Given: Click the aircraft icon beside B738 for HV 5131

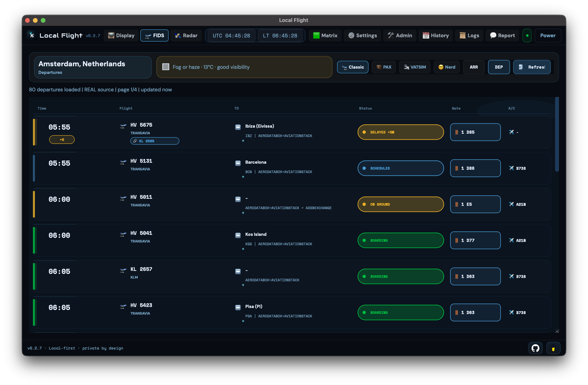Looking at the screenshot, I should coord(511,168).
